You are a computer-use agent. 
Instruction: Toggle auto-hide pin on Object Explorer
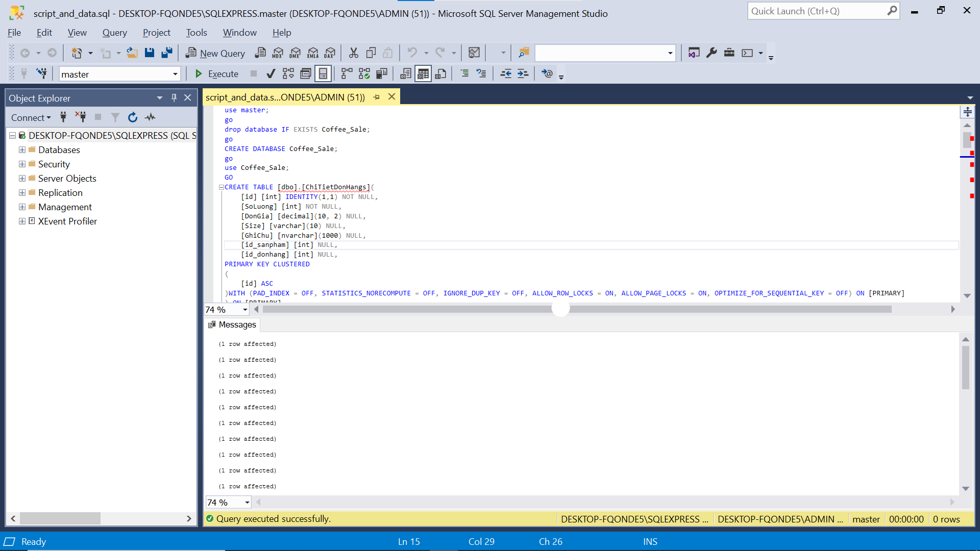[174, 97]
